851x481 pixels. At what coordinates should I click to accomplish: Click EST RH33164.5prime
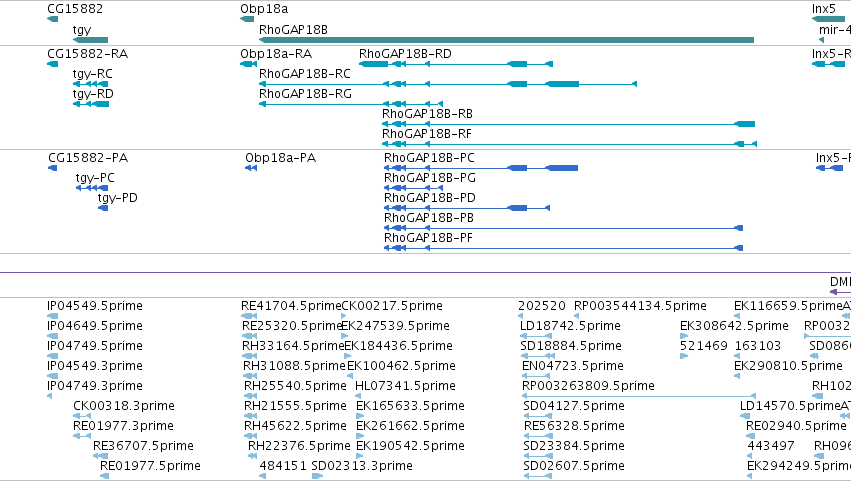pyautogui.click(x=293, y=346)
